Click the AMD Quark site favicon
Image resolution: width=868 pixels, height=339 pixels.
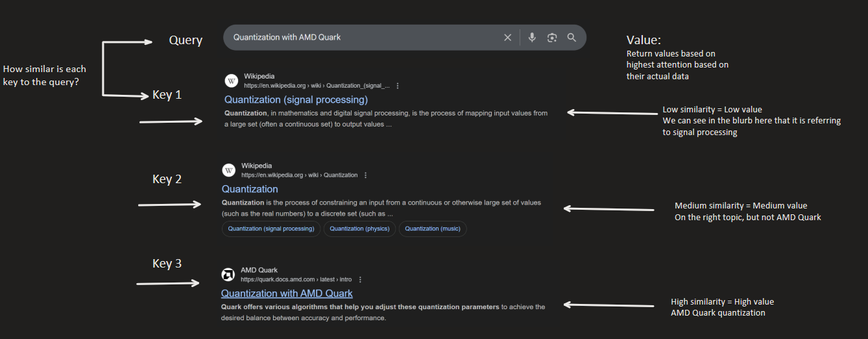point(228,274)
